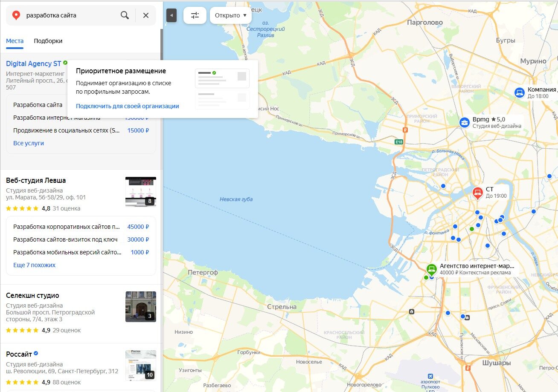The image size is (558, 392).
Task: Switch to the Подборки tab
Action: [x=48, y=41]
